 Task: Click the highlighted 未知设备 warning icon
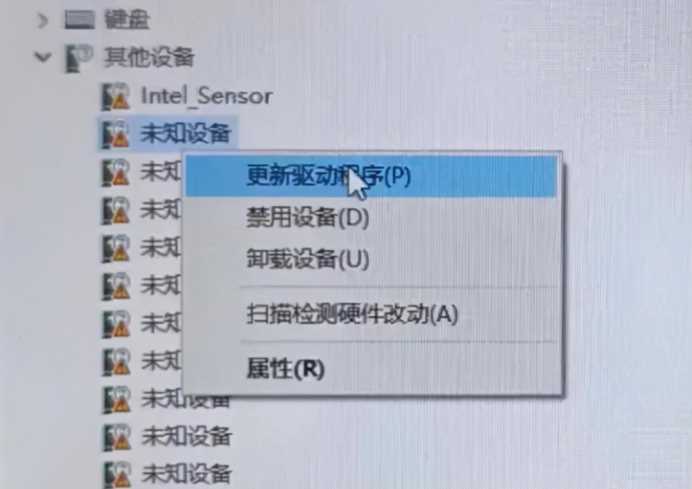pos(116,134)
